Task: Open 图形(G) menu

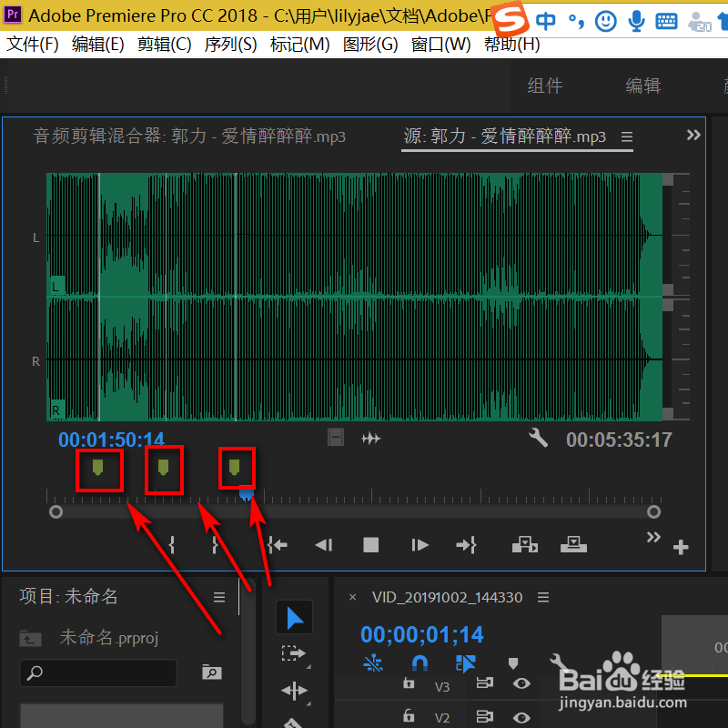Action: pos(370,45)
